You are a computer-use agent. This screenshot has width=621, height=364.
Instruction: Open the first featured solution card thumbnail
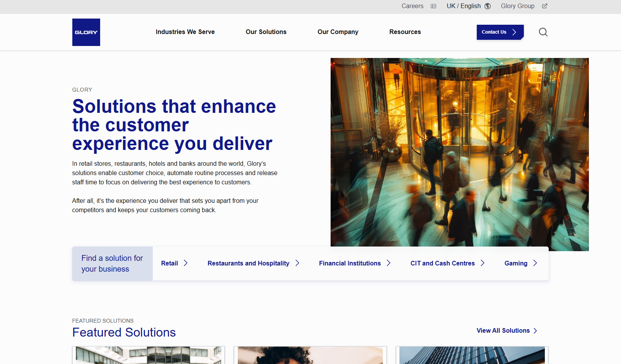click(148, 355)
